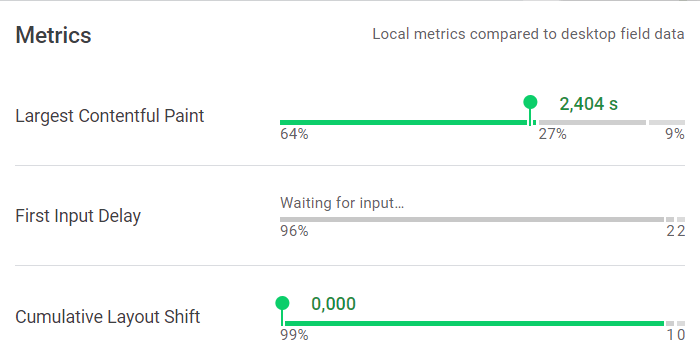Click the green Largest Contentful Paint marker dot
This screenshot has width=700, height=364.
pos(530,102)
